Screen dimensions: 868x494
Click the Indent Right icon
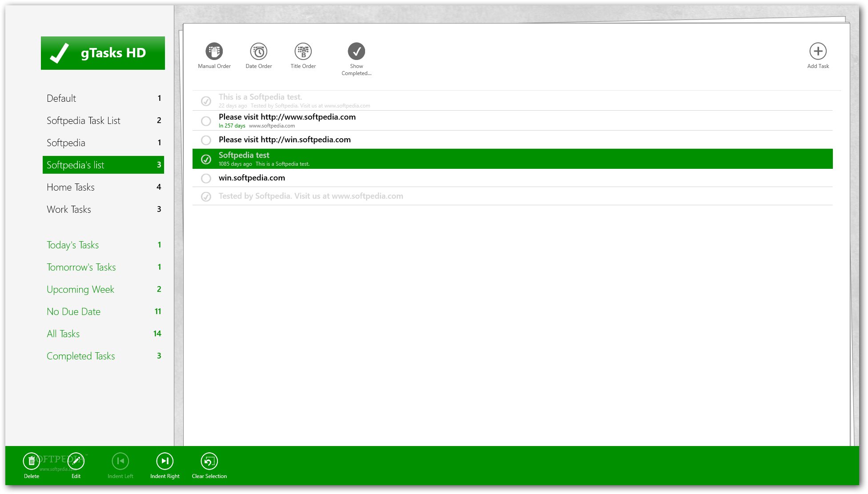pyautogui.click(x=165, y=461)
